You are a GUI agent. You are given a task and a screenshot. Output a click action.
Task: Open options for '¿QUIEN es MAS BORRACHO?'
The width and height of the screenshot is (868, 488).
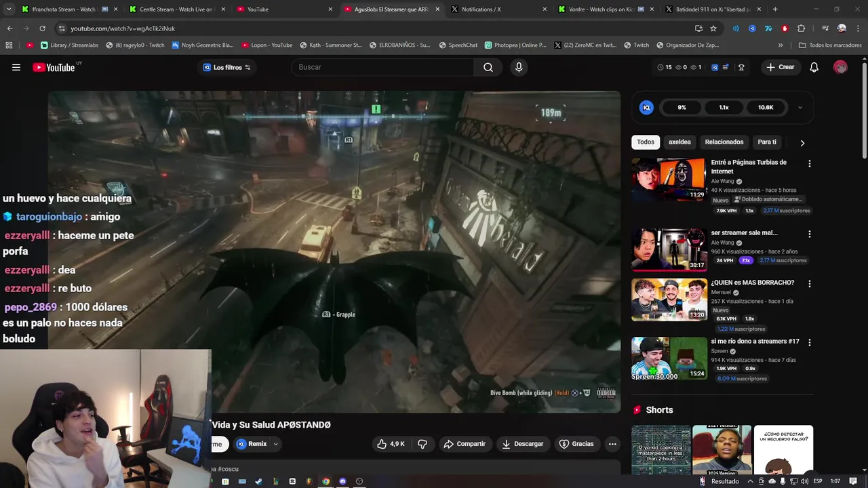[809, 284]
